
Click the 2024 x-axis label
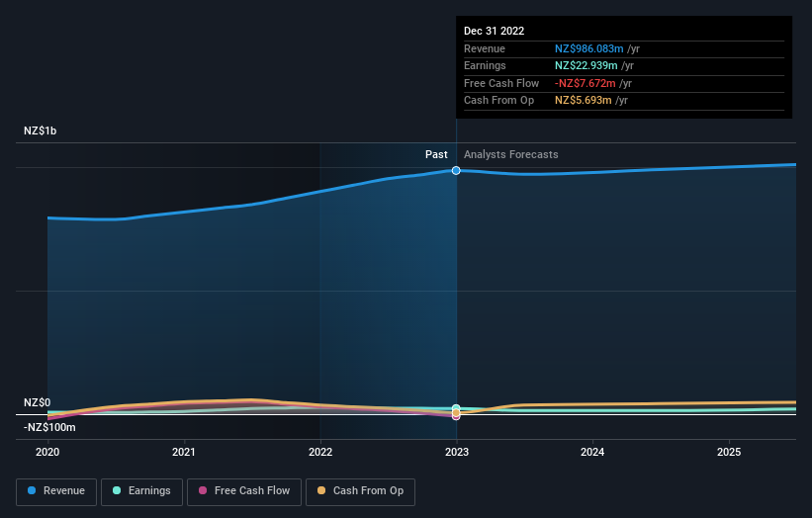point(592,453)
